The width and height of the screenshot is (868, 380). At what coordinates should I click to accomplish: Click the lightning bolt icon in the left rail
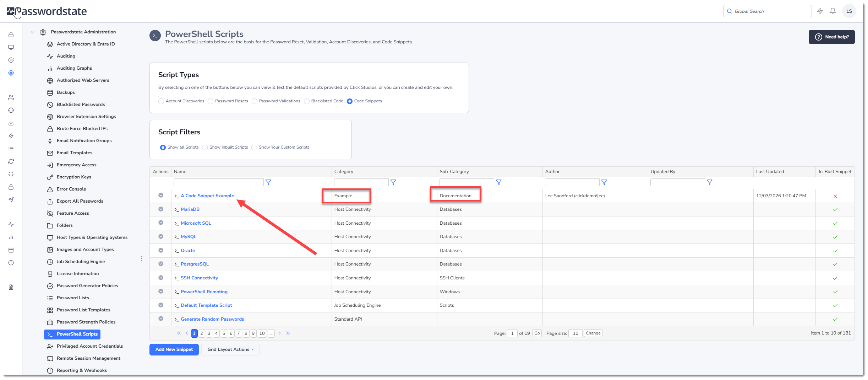point(11,136)
